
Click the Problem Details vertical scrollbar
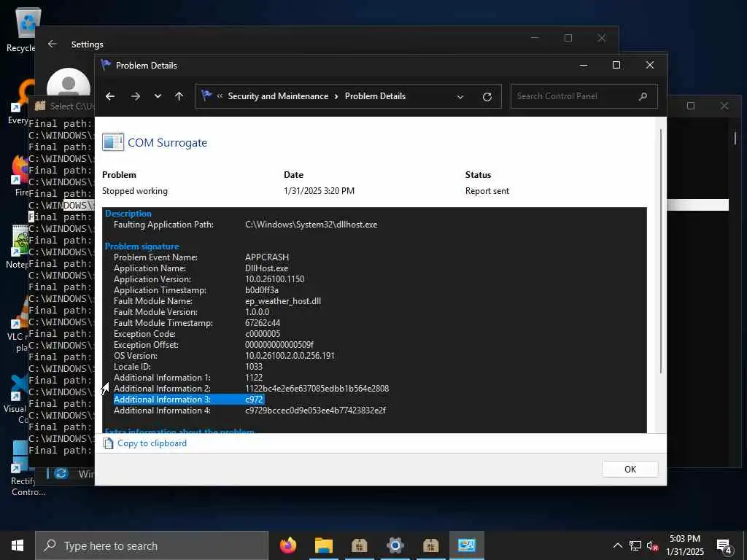click(x=660, y=251)
